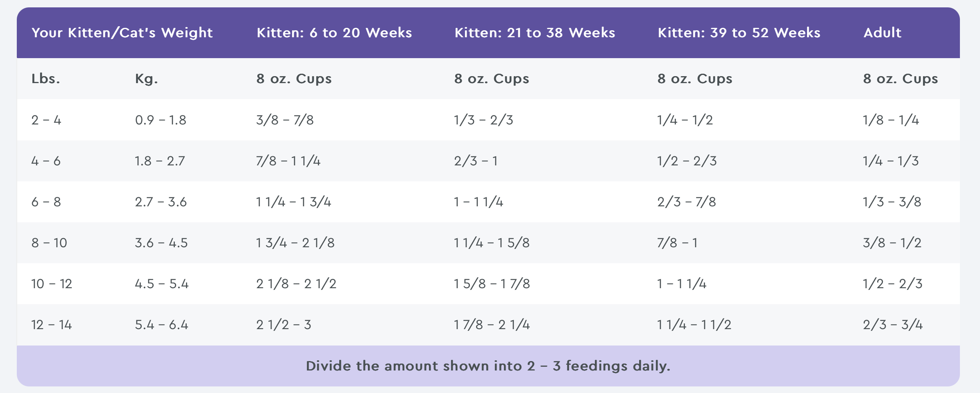
Task: Click the '1 3/4 – 2 1/8' cell
Action: (295, 243)
